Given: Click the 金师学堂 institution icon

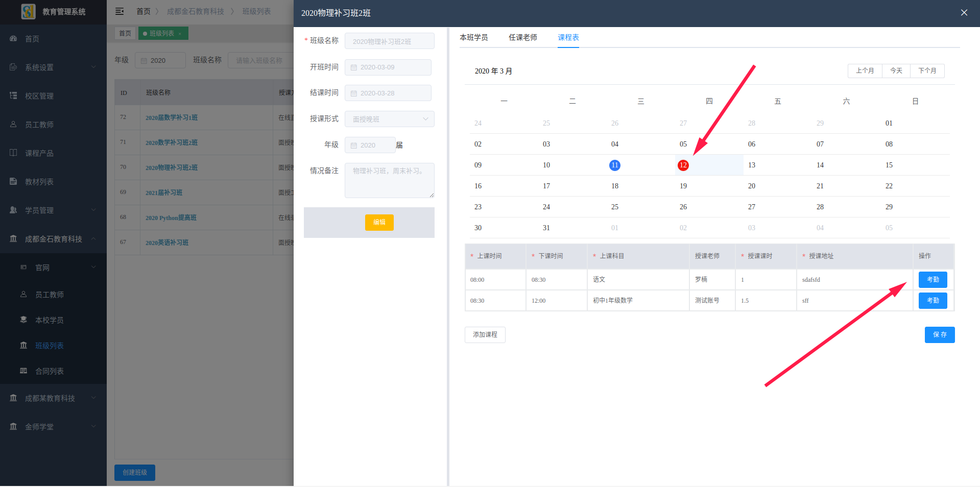Looking at the screenshot, I should tap(14, 427).
